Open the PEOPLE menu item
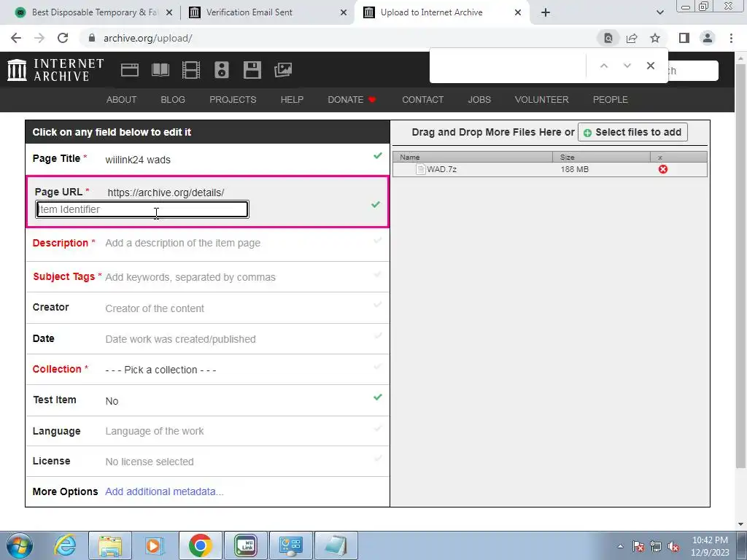The image size is (747, 560). (x=611, y=99)
